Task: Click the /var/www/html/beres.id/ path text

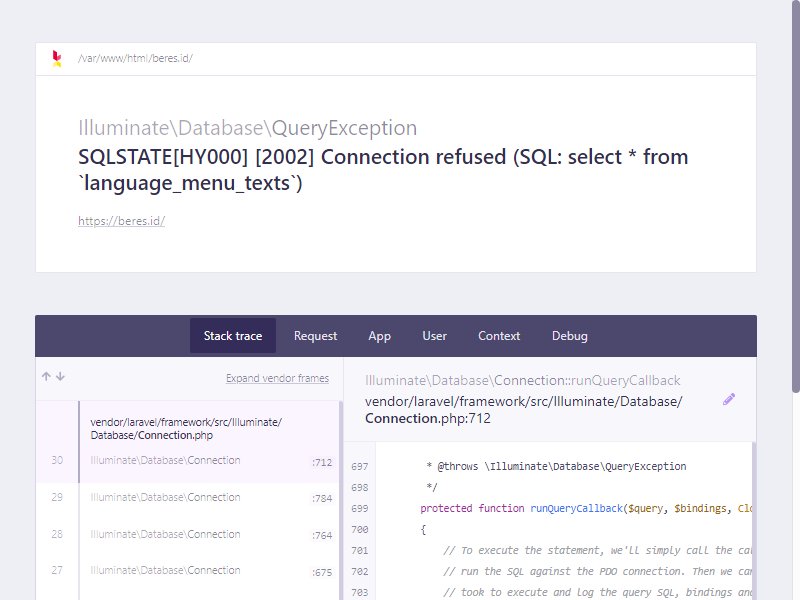Action: 135,58
